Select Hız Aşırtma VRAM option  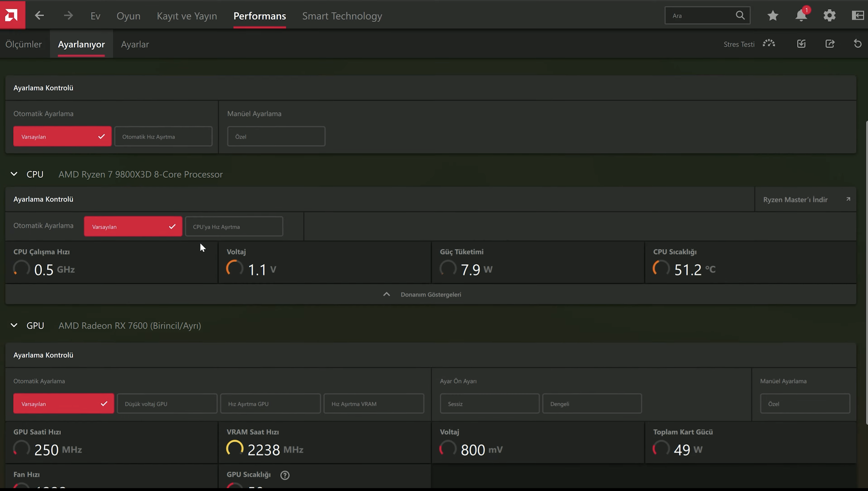[x=374, y=403]
